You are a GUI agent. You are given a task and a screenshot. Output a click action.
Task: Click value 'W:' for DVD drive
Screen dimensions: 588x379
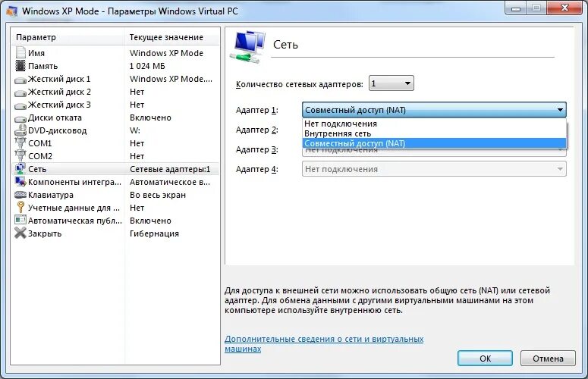(x=135, y=130)
